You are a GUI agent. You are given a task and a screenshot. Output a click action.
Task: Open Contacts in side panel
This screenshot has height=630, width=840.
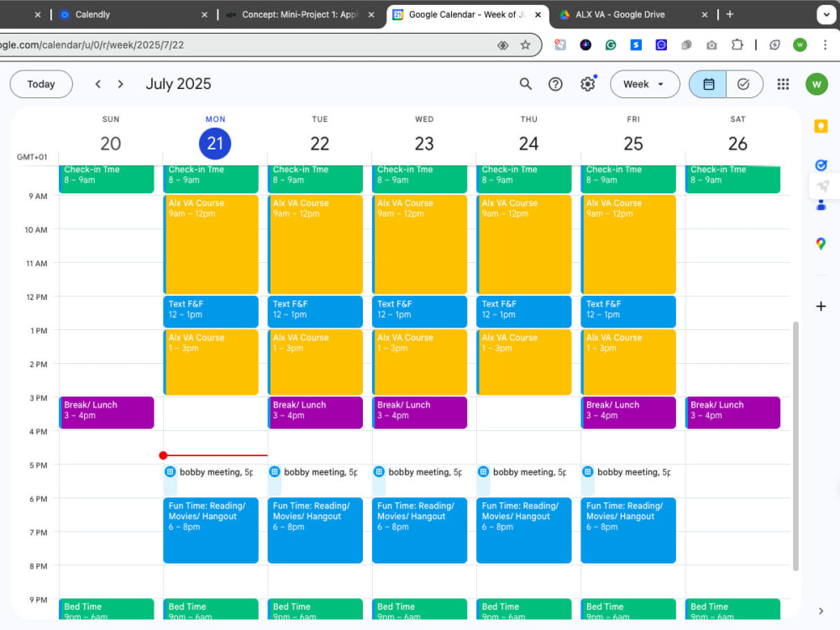click(821, 205)
